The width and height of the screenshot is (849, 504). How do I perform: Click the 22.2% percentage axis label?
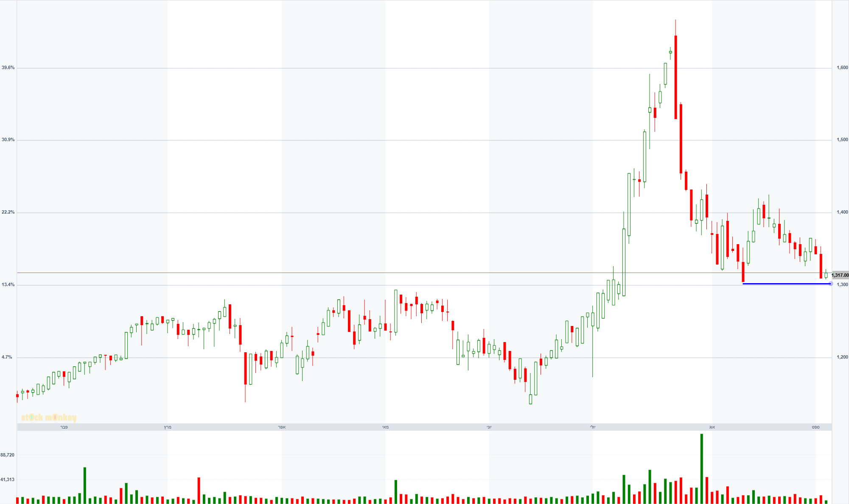(x=8, y=212)
